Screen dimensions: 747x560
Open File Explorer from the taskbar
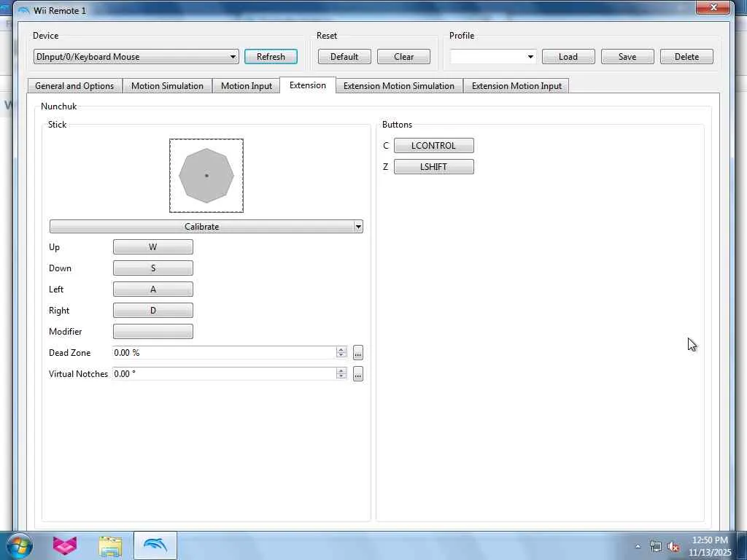[110, 546]
